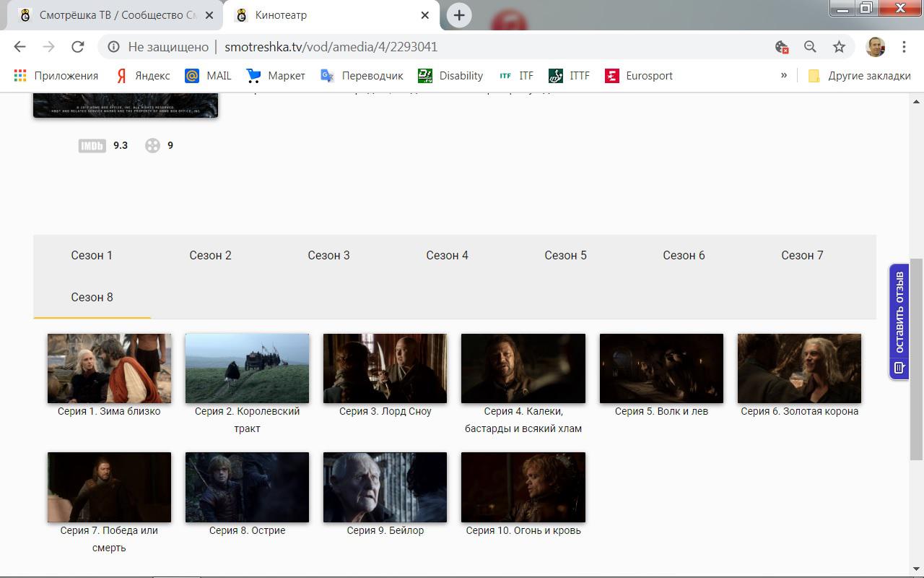
Task: Select the Сезон 8 tab
Action: click(92, 297)
